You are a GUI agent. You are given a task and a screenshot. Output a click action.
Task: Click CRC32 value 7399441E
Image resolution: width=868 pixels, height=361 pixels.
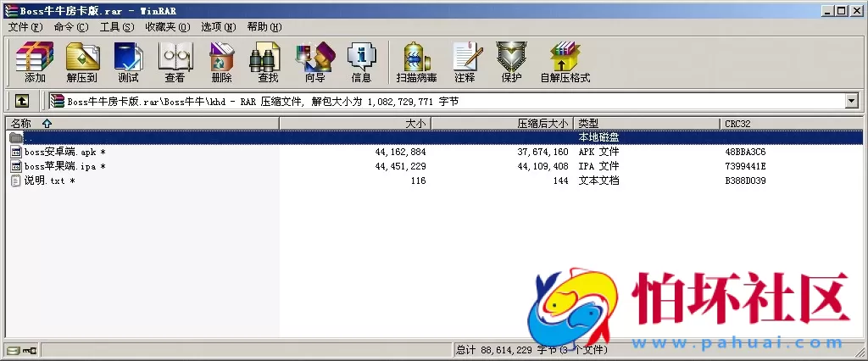[x=745, y=166]
